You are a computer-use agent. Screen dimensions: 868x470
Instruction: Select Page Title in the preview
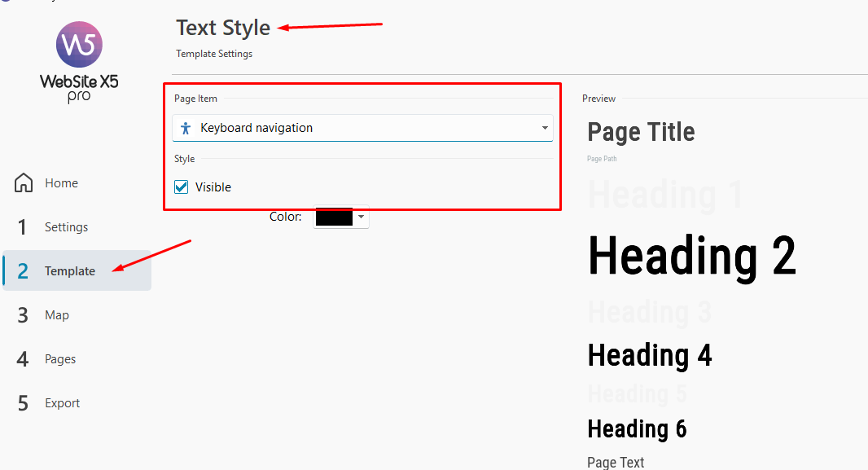641,132
